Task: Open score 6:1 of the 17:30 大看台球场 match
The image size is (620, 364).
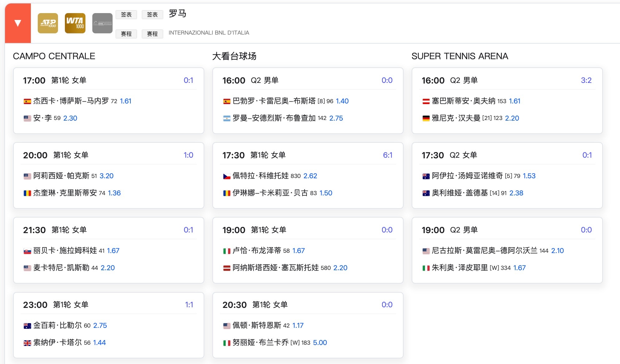Action: pyautogui.click(x=387, y=155)
